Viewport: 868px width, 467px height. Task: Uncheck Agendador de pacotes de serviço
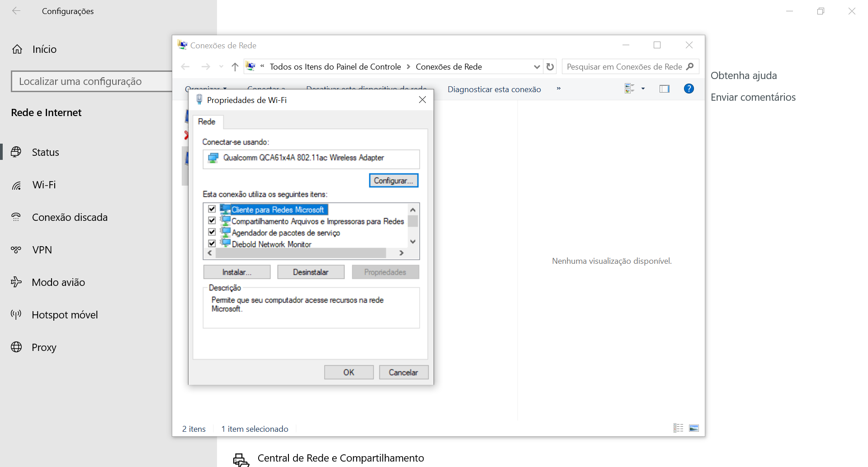coord(212,232)
